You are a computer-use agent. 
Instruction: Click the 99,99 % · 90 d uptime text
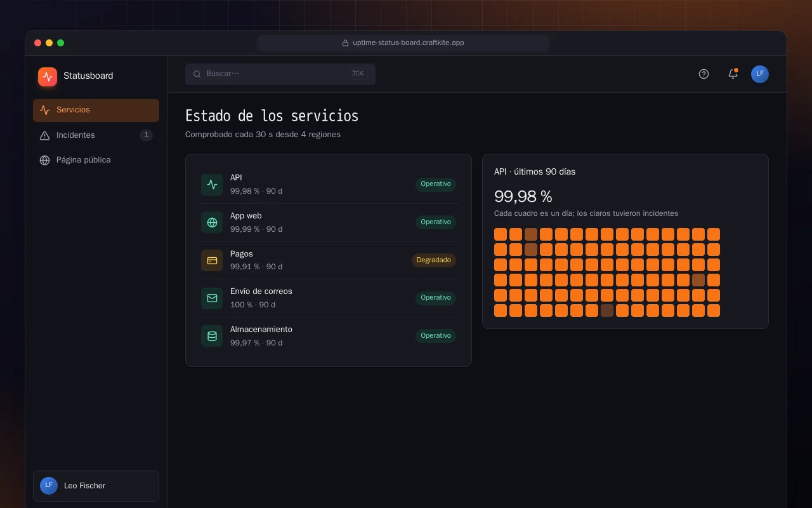pos(256,229)
